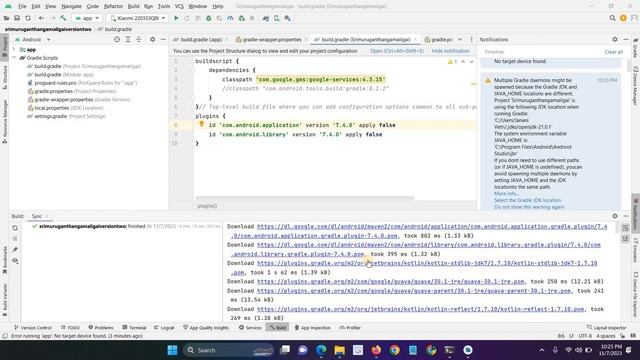This screenshot has height=360, width=640.
Task: Click the Search Everywhere magnifier icon
Action: 612,18
